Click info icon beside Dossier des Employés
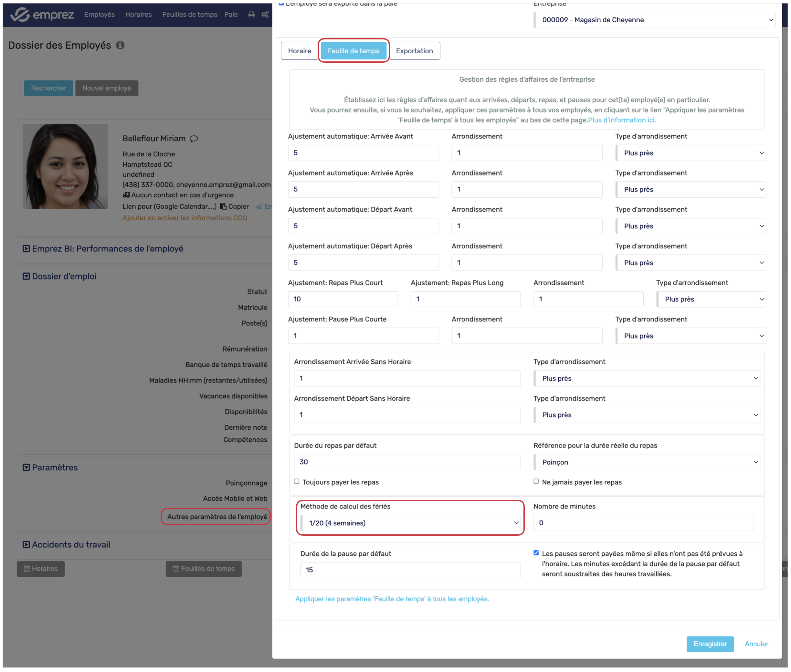 (x=120, y=45)
